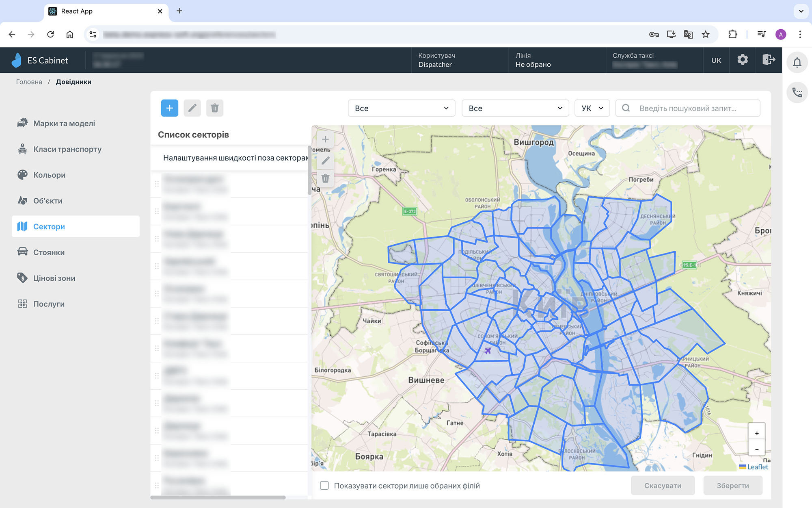Select the map delete trash tool
This screenshot has width=812, height=508.
pos(325,178)
